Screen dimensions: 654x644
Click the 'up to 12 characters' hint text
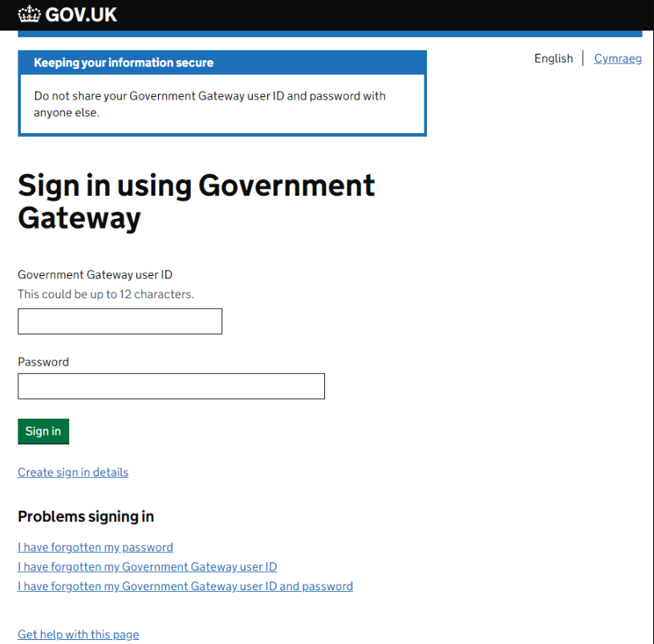click(x=106, y=294)
